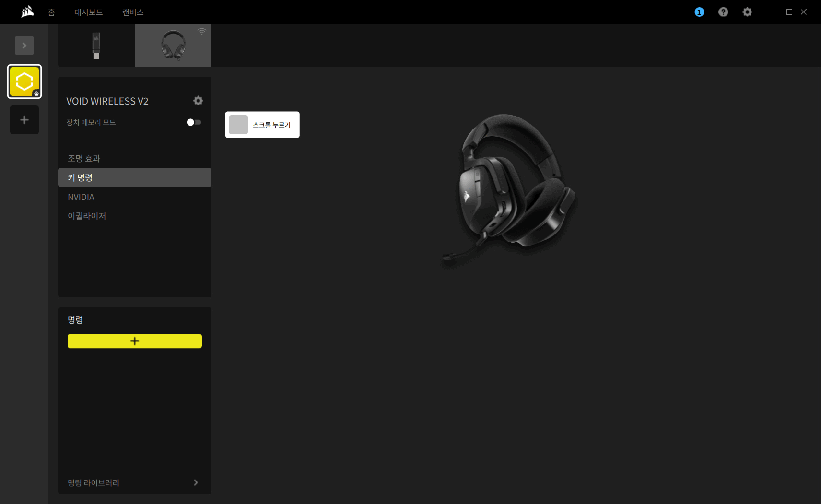
Task: Click the gray square beside 스크롤 누르기
Action: point(238,125)
